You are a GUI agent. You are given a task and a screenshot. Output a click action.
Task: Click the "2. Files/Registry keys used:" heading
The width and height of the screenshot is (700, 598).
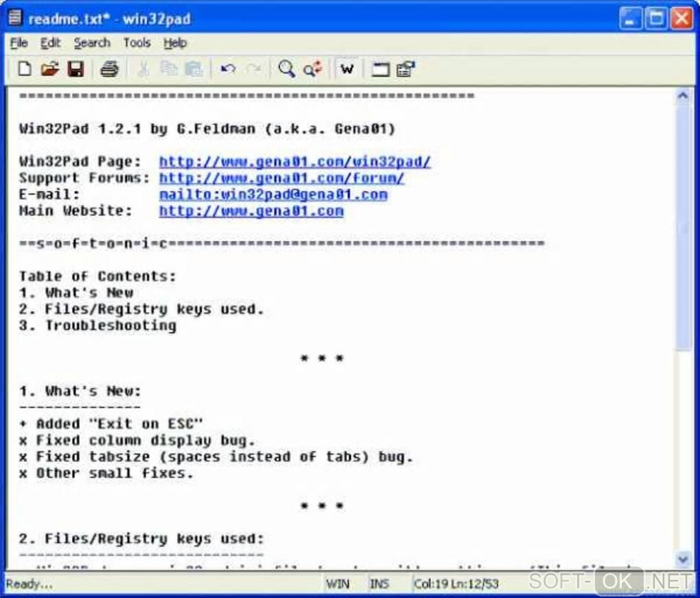point(141,538)
